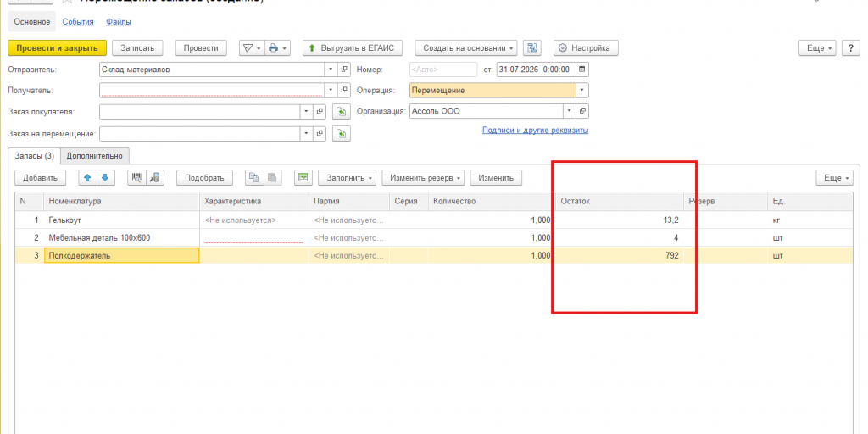Expand Операция dropdown list
This screenshot has height=434, width=868.
pos(582,90)
